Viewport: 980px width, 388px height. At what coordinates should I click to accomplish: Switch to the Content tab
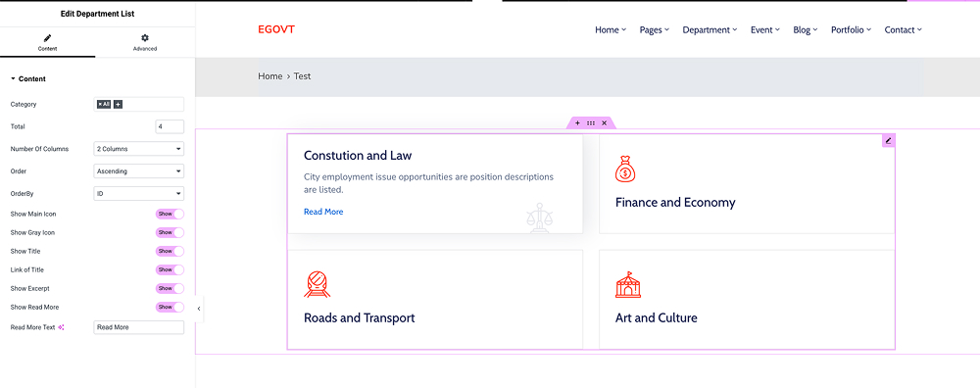tap(47, 42)
